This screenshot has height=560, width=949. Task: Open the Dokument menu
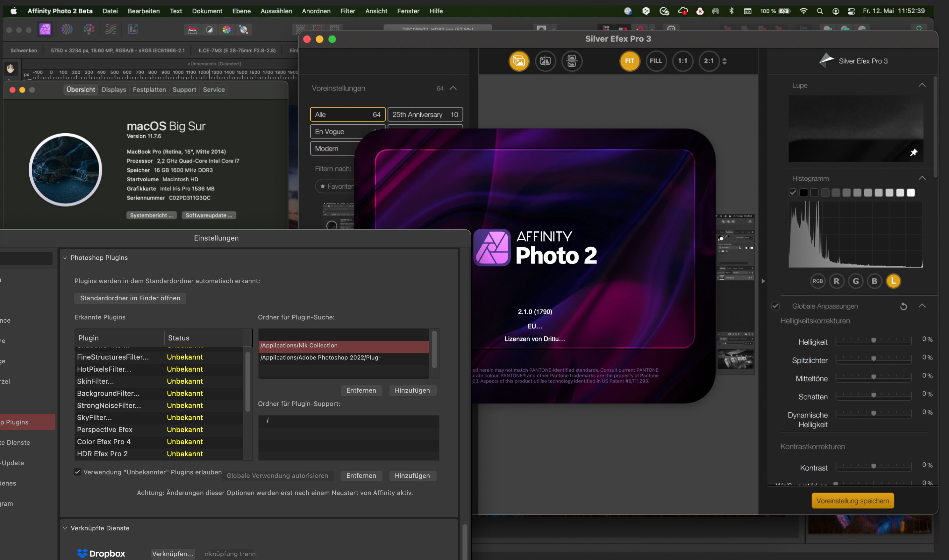click(207, 11)
